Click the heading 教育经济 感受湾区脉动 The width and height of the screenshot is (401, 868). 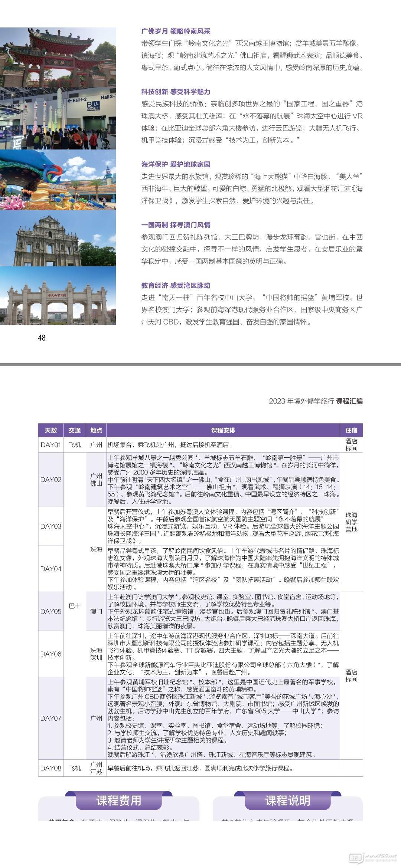click(x=176, y=285)
